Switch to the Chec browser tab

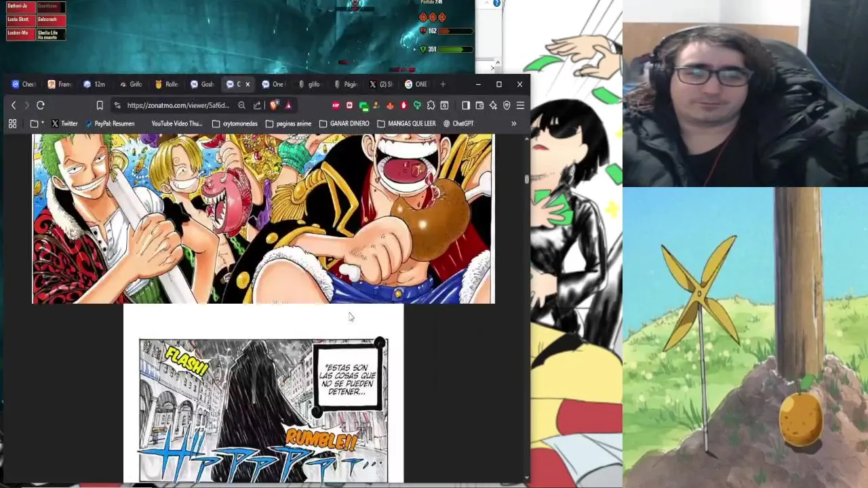point(24,84)
